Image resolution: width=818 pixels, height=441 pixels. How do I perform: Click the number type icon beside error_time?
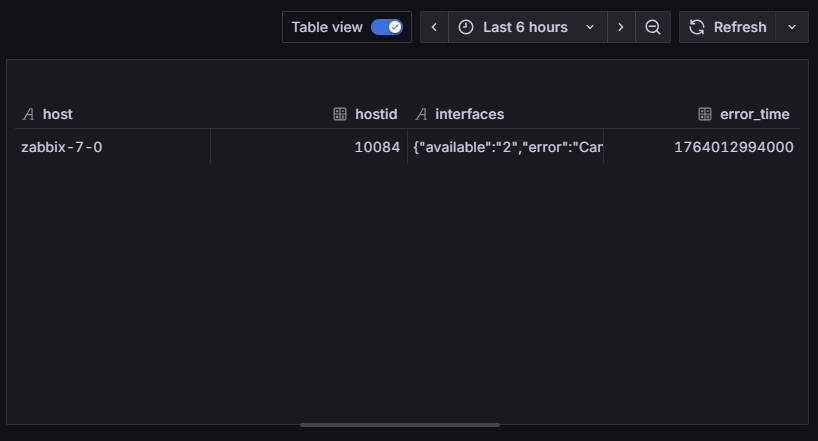click(x=705, y=114)
